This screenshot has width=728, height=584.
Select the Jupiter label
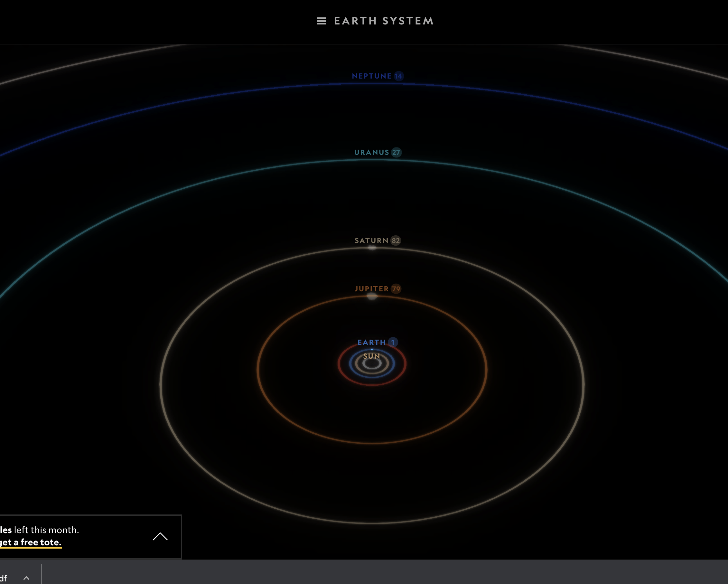click(x=371, y=289)
